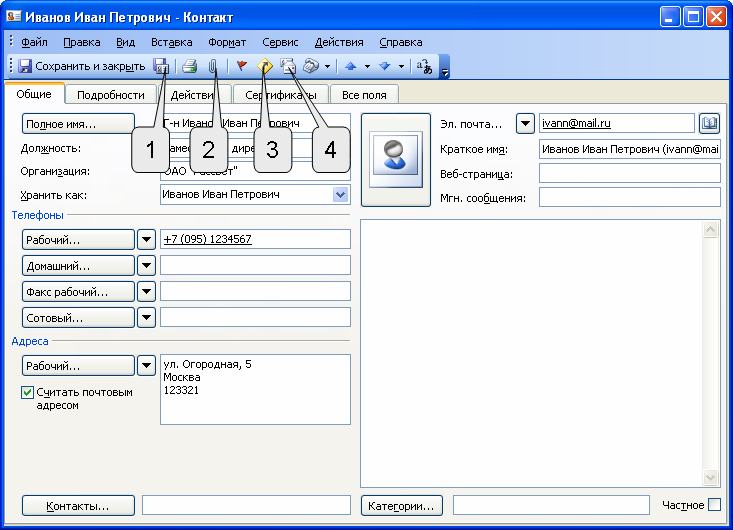
Task: Click the Мгн. сообщения input field
Action: tap(630, 197)
